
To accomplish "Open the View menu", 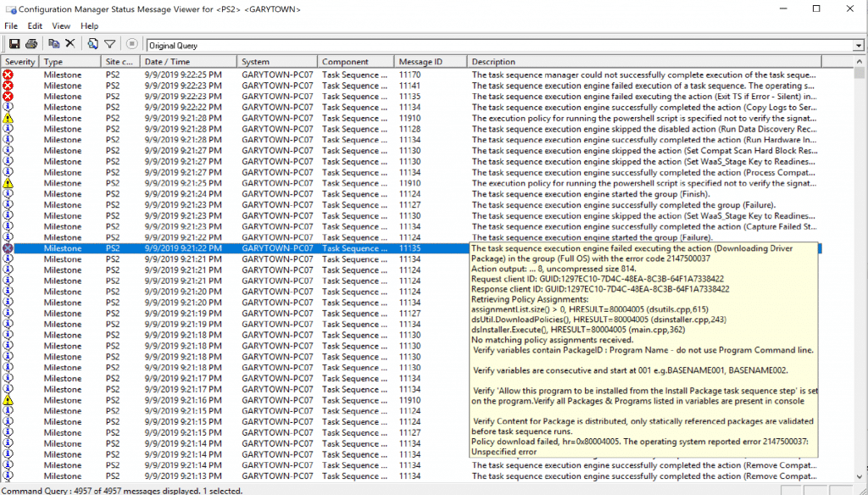I will (x=61, y=26).
